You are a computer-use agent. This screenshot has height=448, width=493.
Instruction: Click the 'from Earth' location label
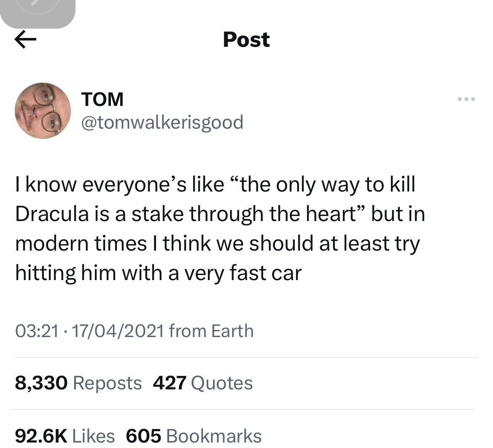(211, 331)
